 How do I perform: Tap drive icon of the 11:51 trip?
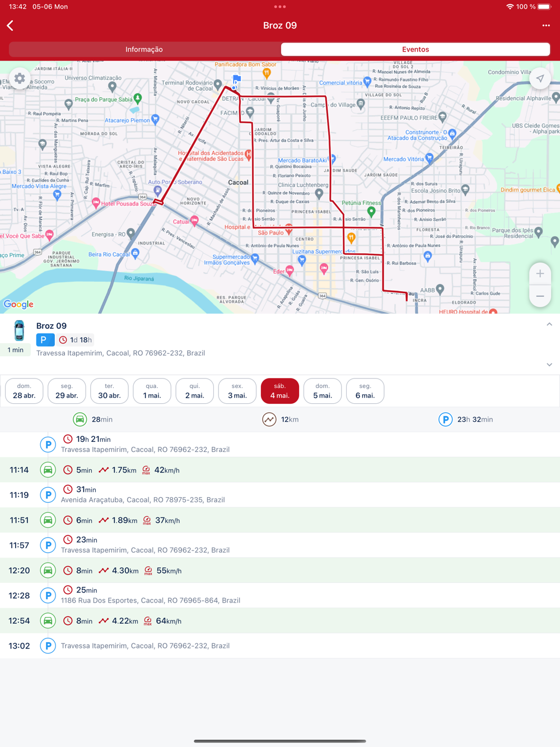point(48,520)
